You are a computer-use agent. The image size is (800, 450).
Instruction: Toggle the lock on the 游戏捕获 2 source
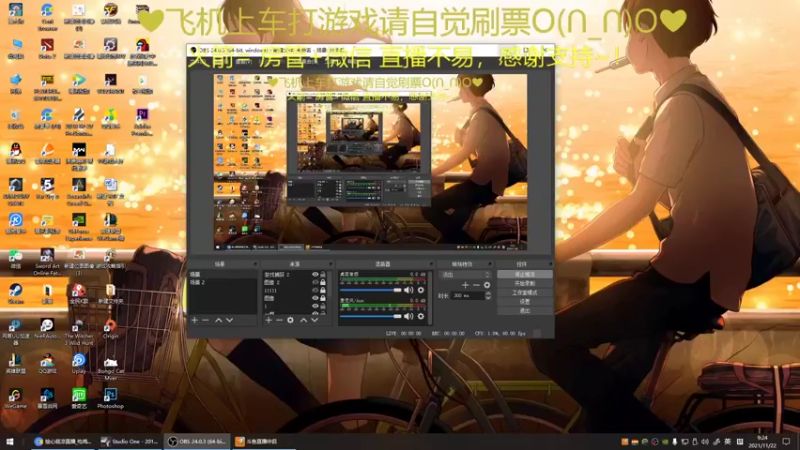click(323, 274)
